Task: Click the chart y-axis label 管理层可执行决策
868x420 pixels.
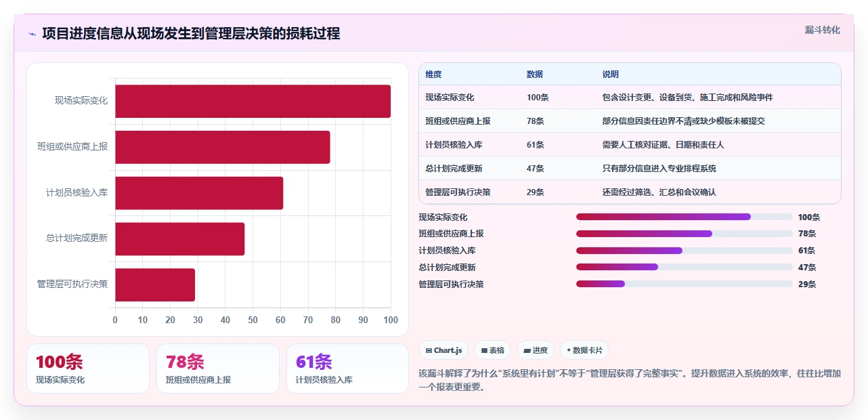Action: point(72,285)
